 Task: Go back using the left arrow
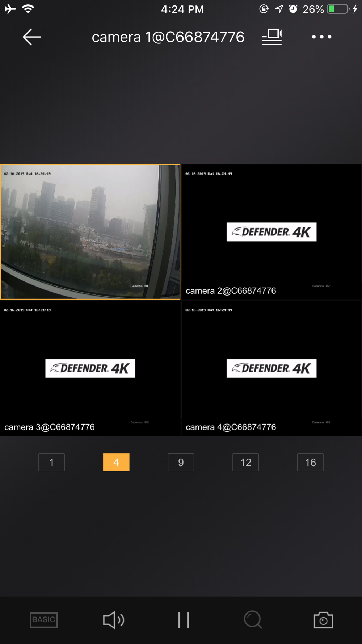click(x=32, y=37)
